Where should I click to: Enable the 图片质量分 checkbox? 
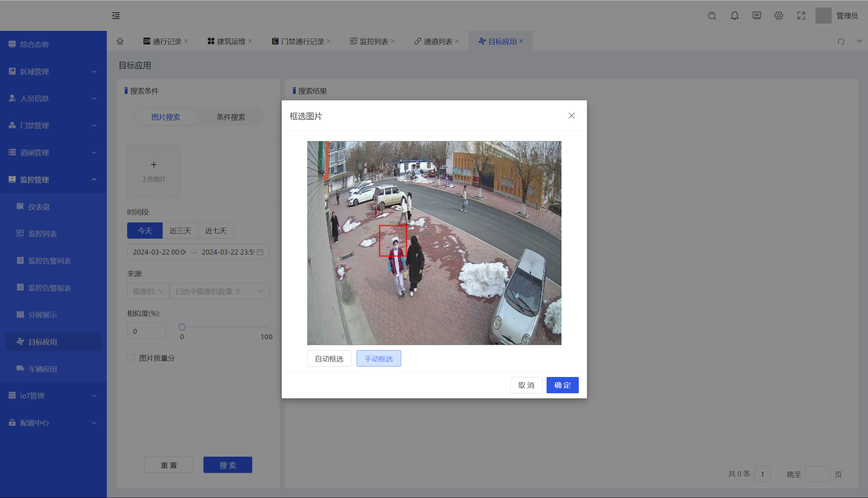click(131, 358)
